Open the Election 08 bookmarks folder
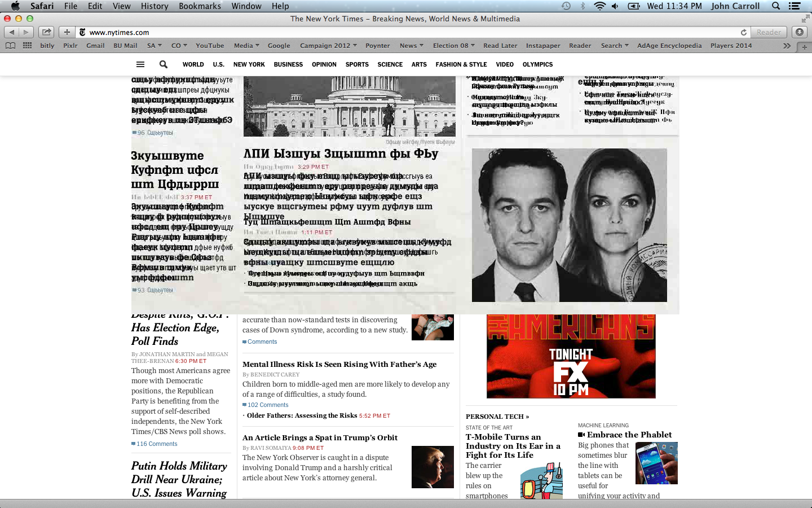The image size is (812, 508). 453,46
